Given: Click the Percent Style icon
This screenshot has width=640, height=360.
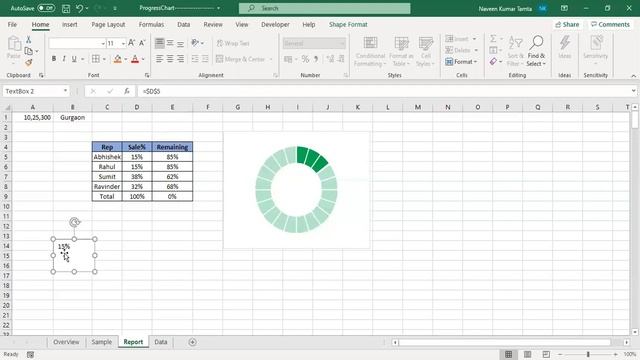Looking at the screenshot, I should click(305, 59).
